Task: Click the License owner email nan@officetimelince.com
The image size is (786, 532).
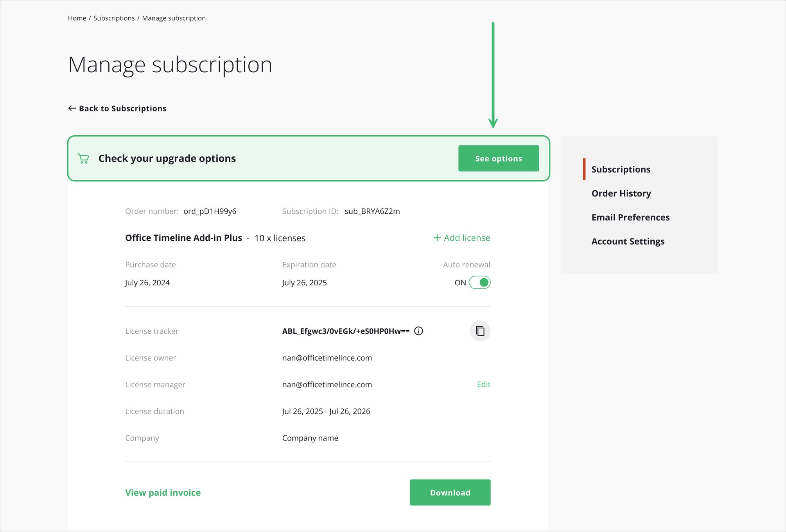Action: coord(327,358)
